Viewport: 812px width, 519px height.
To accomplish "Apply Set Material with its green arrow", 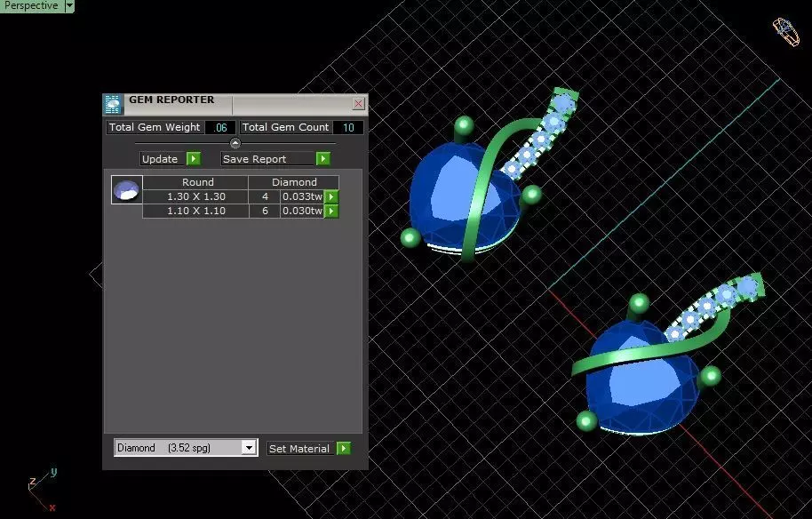I will tap(344, 449).
